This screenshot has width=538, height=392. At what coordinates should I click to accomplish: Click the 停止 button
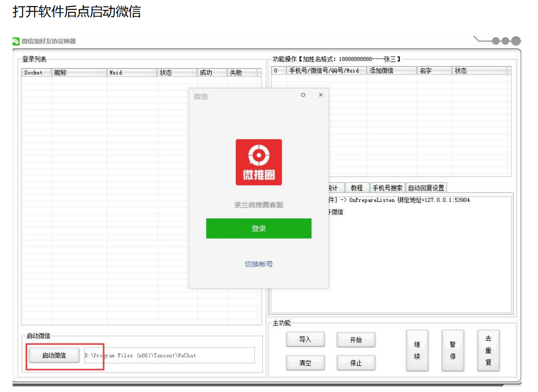[356, 363]
